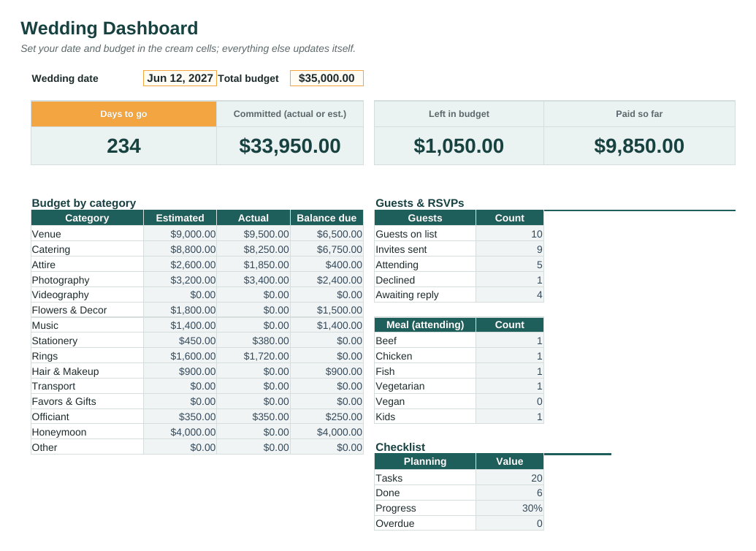Select the Declined row label
The width and height of the screenshot is (756, 551).
click(425, 281)
